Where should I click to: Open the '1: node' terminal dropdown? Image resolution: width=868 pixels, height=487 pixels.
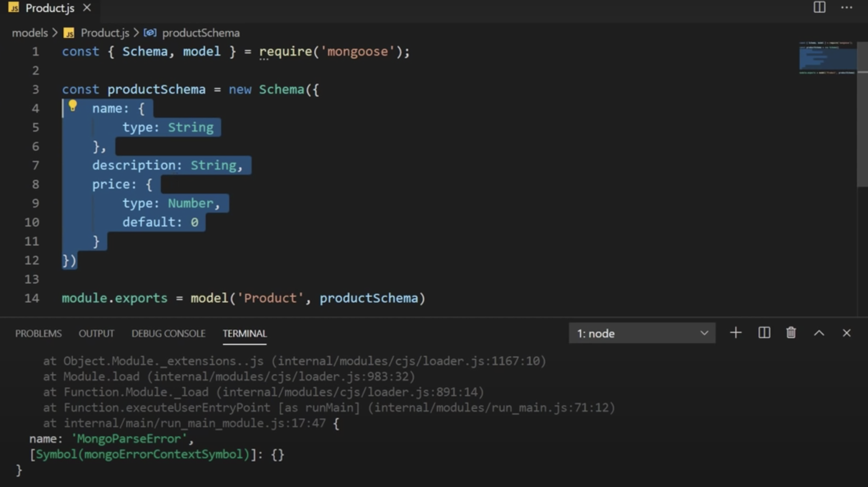641,333
